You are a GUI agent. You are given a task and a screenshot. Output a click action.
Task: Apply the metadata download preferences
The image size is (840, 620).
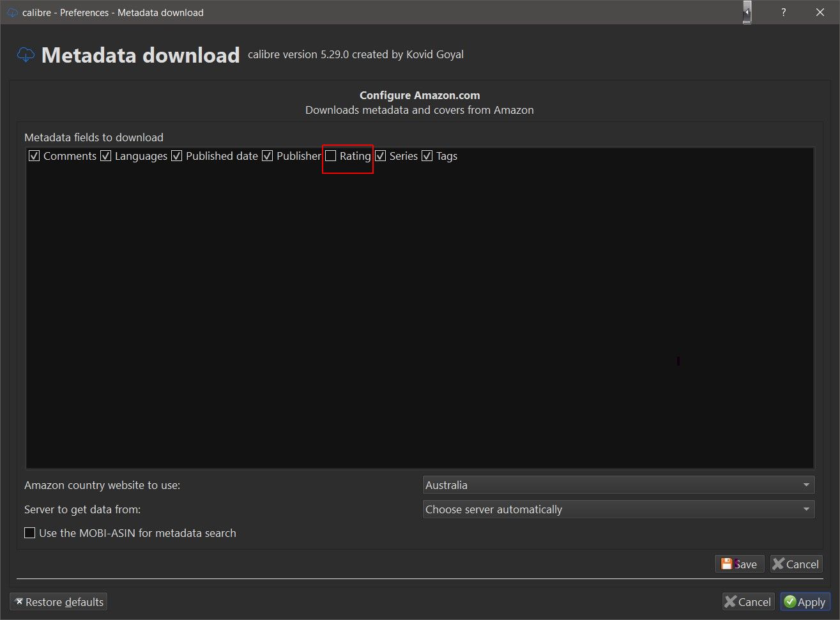pos(805,602)
